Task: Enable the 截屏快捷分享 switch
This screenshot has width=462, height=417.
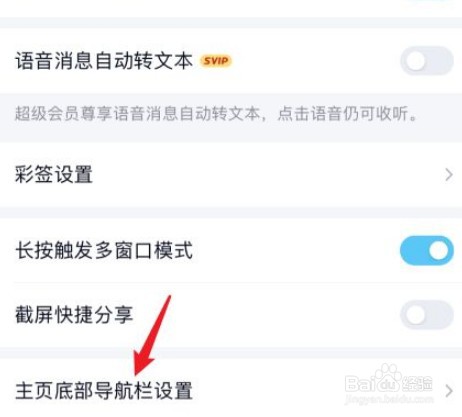Action: 427,315
